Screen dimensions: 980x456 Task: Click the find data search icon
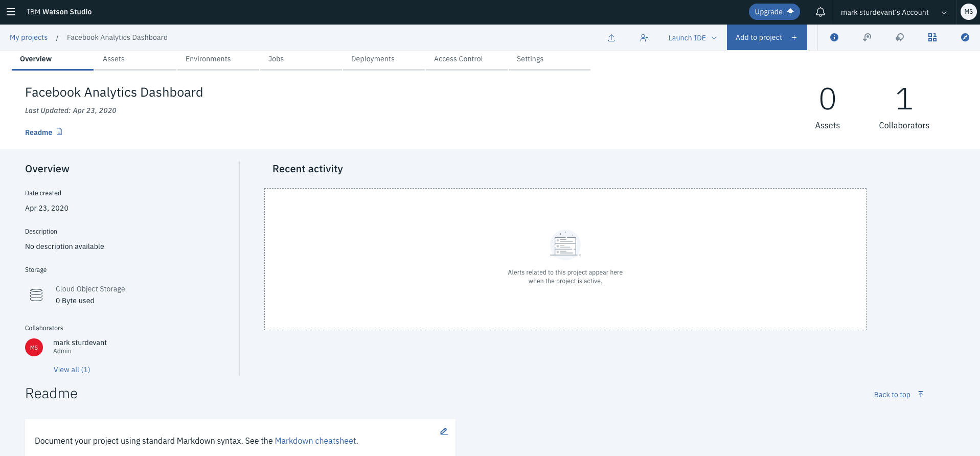click(867, 37)
